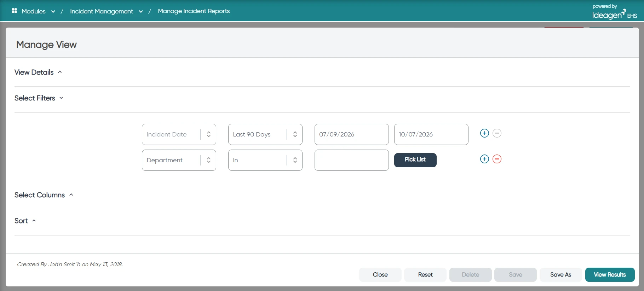
Task: Click the Modules grid icon
Action: [x=14, y=11]
